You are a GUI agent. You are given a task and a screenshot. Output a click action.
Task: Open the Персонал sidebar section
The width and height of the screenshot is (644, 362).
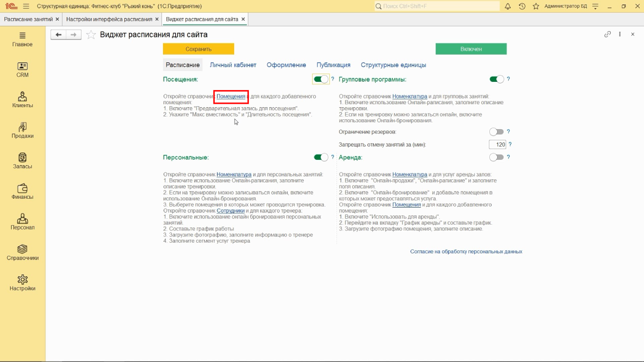[x=22, y=222]
